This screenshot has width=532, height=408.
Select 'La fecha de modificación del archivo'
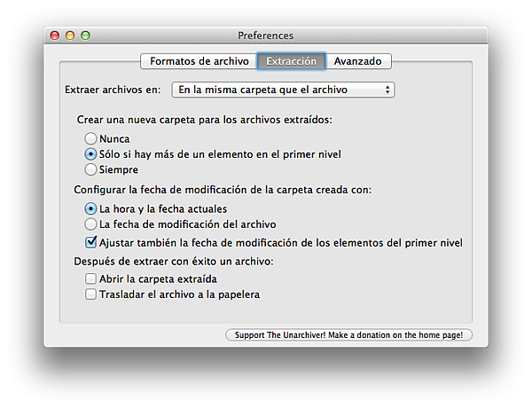click(x=90, y=224)
